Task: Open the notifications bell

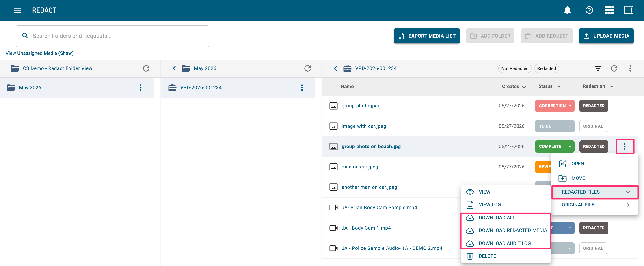Action: point(567,10)
